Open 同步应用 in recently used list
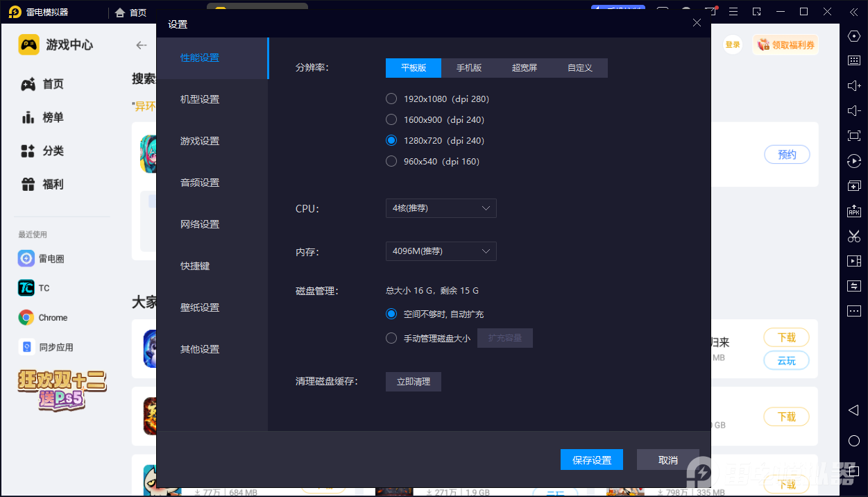This screenshot has width=868, height=497. (x=46, y=347)
